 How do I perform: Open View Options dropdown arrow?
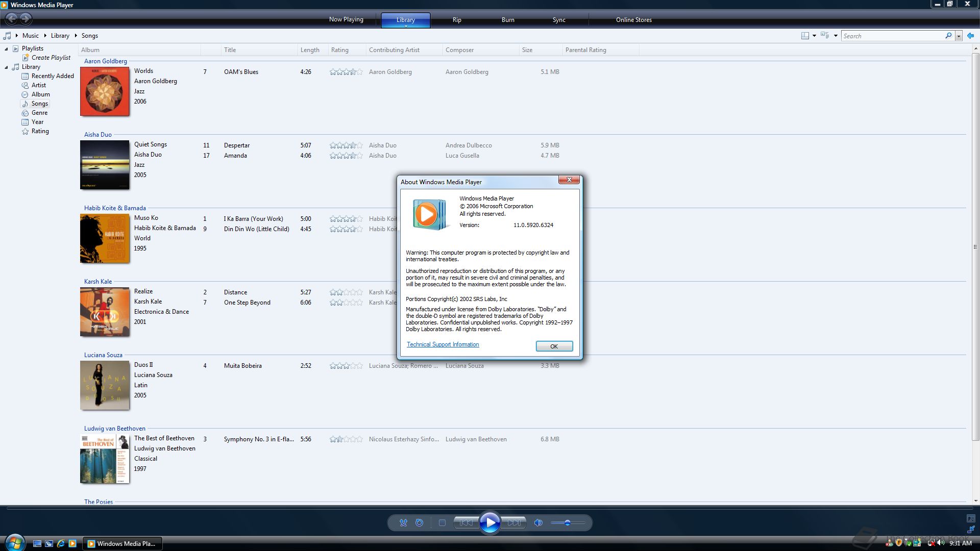click(836, 36)
